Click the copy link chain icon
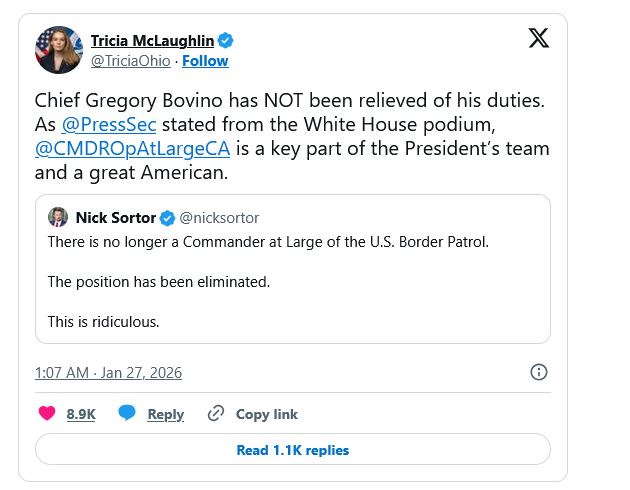The image size is (630, 490). point(216,413)
